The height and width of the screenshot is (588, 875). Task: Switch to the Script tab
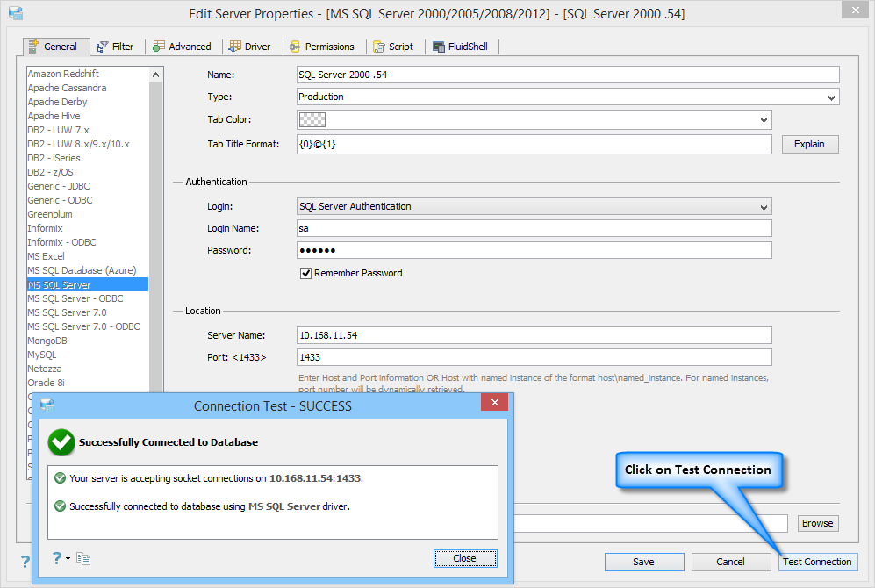point(393,47)
